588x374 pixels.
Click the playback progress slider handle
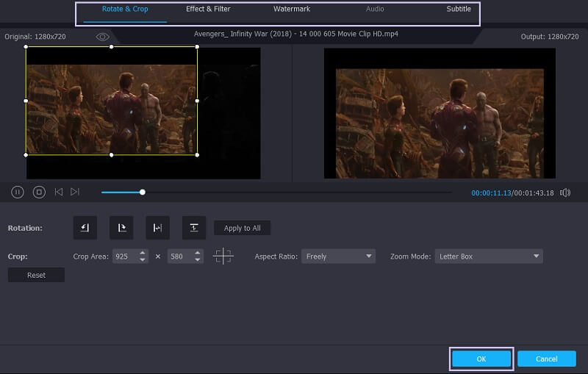[x=143, y=193]
